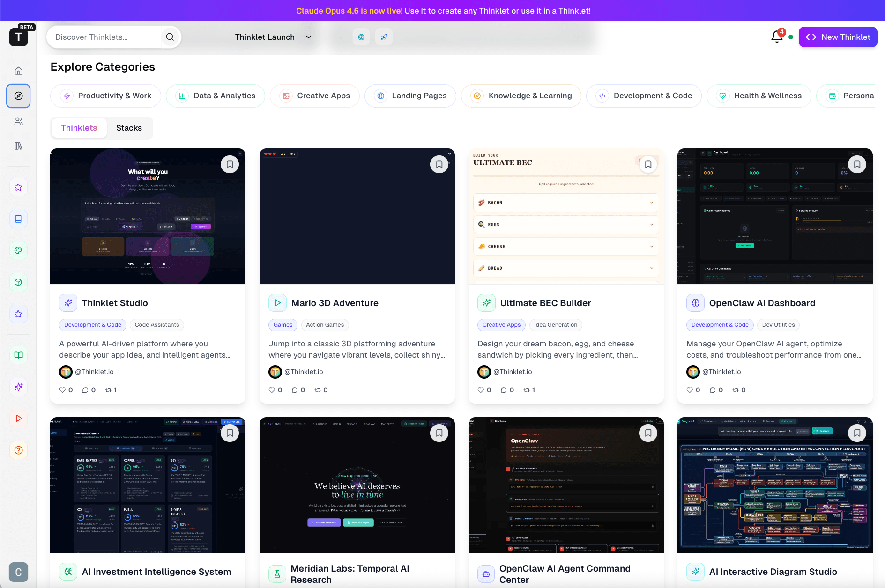Select the compass Explore icon in the sidebar

[18, 96]
